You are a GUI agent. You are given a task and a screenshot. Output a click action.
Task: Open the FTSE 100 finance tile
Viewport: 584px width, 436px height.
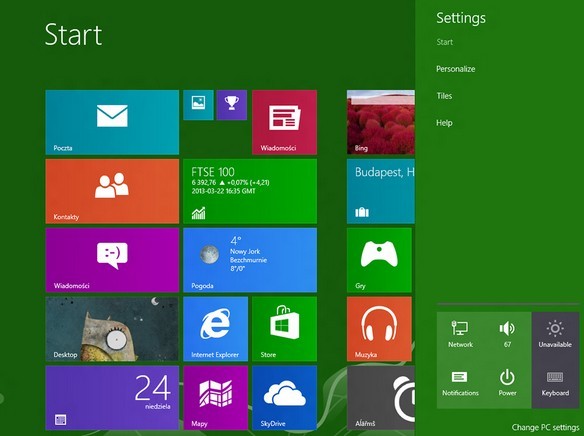coord(250,191)
